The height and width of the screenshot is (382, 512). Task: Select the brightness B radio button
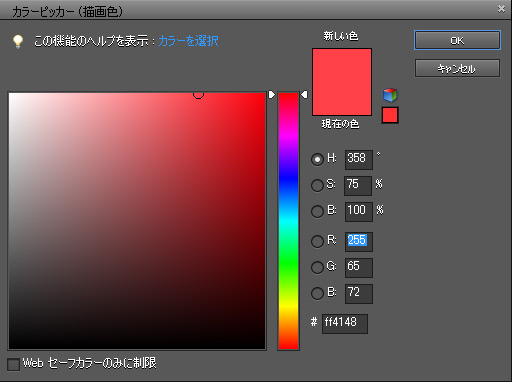pos(317,211)
